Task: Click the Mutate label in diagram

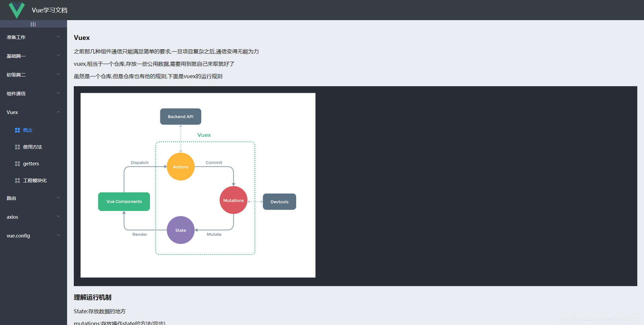Action: (214, 234)
